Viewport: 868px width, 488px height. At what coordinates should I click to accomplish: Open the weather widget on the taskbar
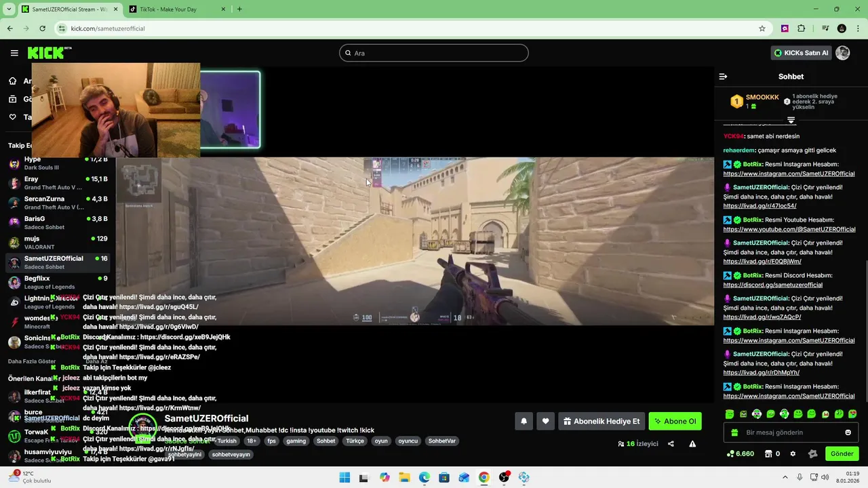click(x=30, y=477)
